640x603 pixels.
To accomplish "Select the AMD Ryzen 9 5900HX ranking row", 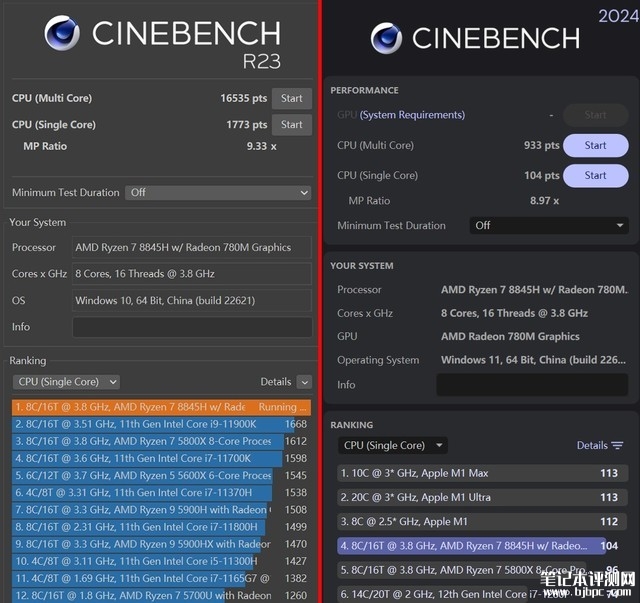I will point(162,544).
